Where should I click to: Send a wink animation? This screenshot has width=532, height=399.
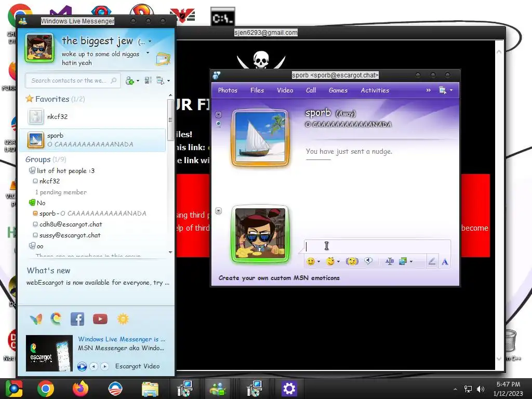pyautogui.click(x=330, y=261)
